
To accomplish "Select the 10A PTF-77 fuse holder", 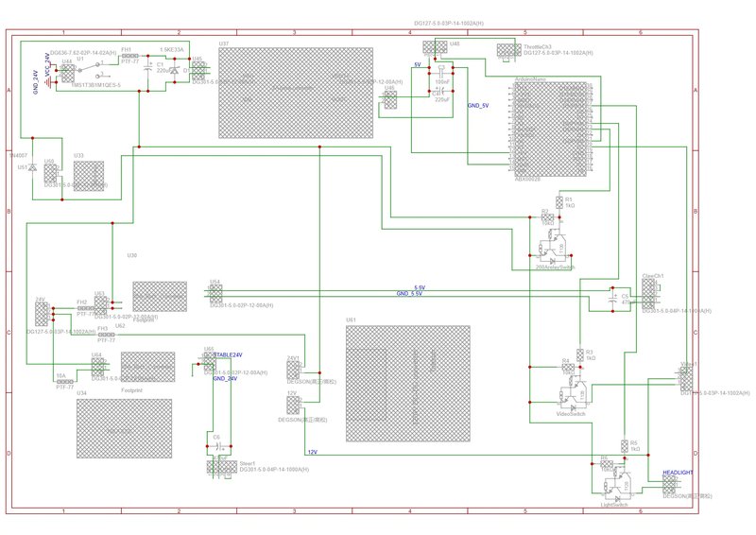I will (65, 382).
